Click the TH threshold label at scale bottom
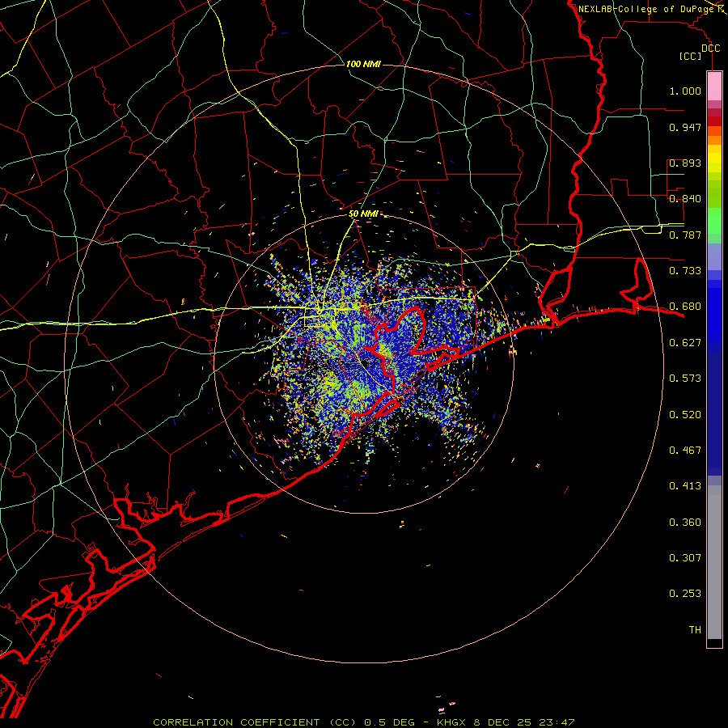This screenshot has width=728, height=728. click(695, 630)
